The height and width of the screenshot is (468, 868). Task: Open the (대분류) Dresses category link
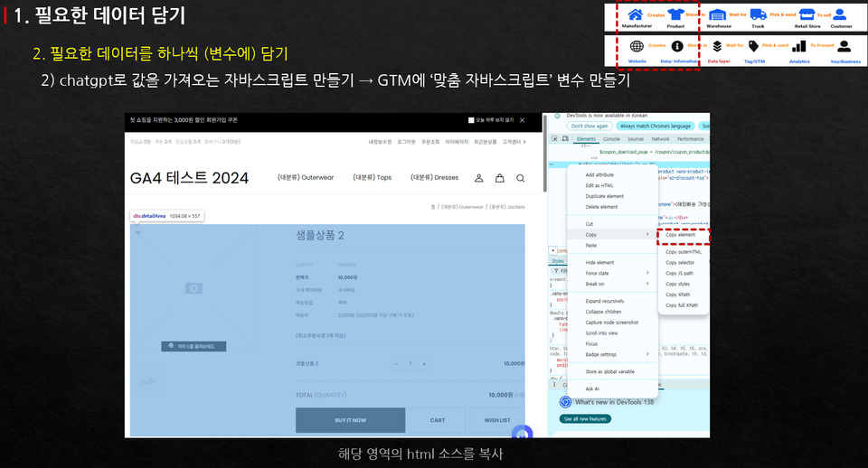[435, 178]
